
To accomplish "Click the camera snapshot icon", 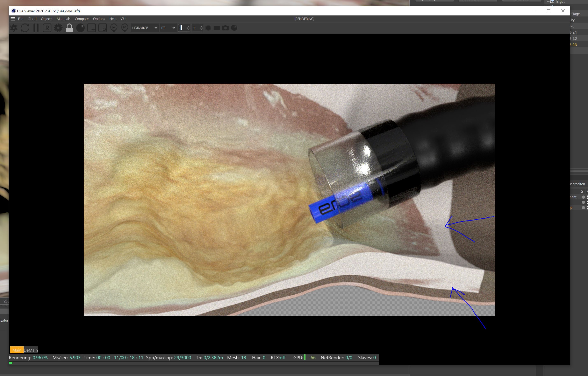I will [225, 28].
